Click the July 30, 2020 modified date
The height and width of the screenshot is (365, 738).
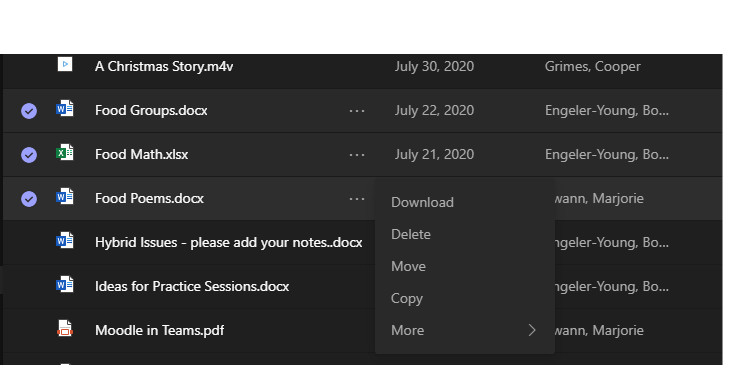click(434, 66)
